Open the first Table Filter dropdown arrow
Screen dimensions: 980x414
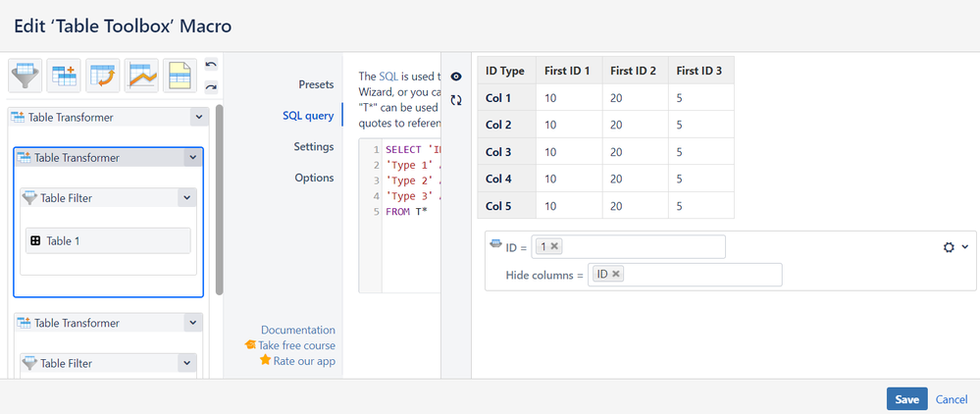coord(187,198)
